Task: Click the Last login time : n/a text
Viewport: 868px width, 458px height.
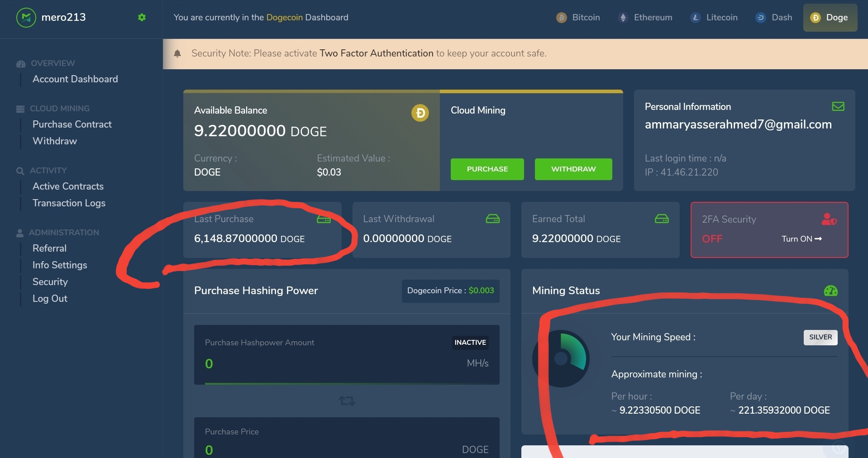Action: [x=685, y=158]
